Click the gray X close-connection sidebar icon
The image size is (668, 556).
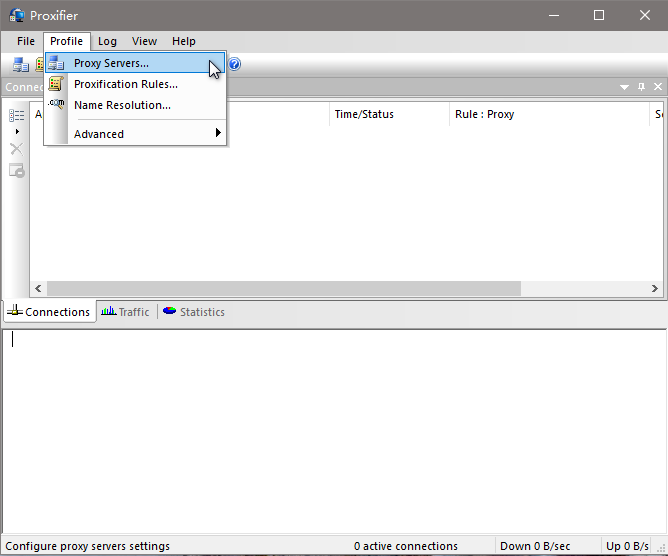17,149
